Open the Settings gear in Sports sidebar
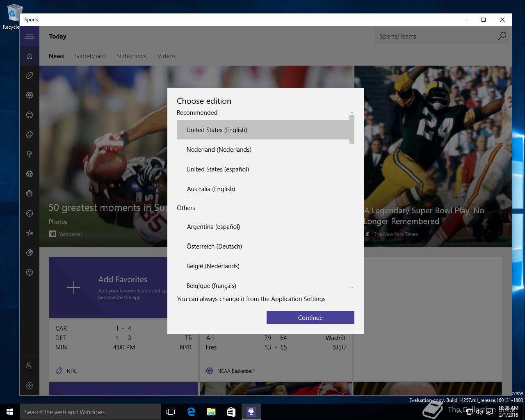The width and height of the screenshot is (525, 420). (x=30, y=386)
